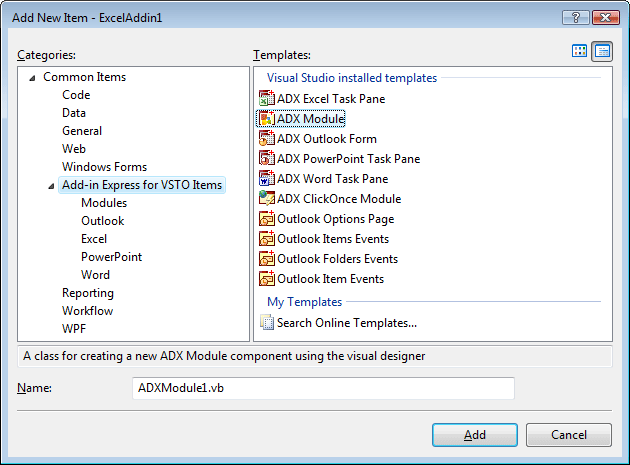
Task: Select the Common Items category label
Action: (x=84, y=77)
